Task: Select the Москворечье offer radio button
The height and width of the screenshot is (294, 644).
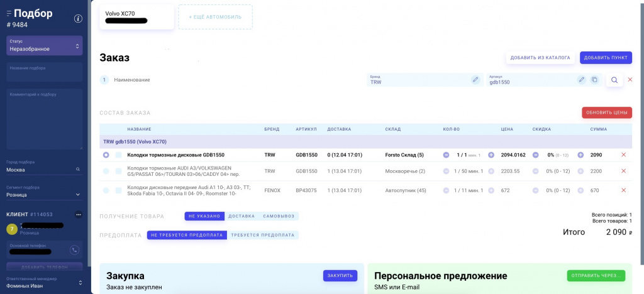Action: tap(106, 171)
